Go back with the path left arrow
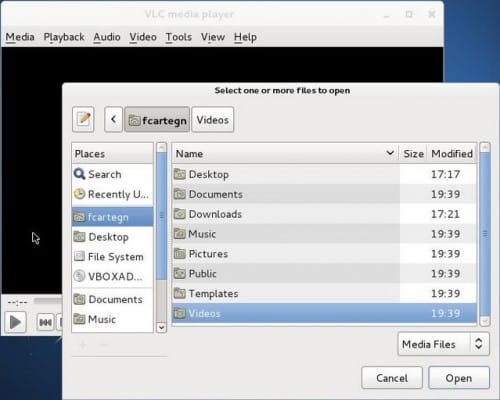Image resolution: width=500 pixels, height=400 pixels. (113, 119)
